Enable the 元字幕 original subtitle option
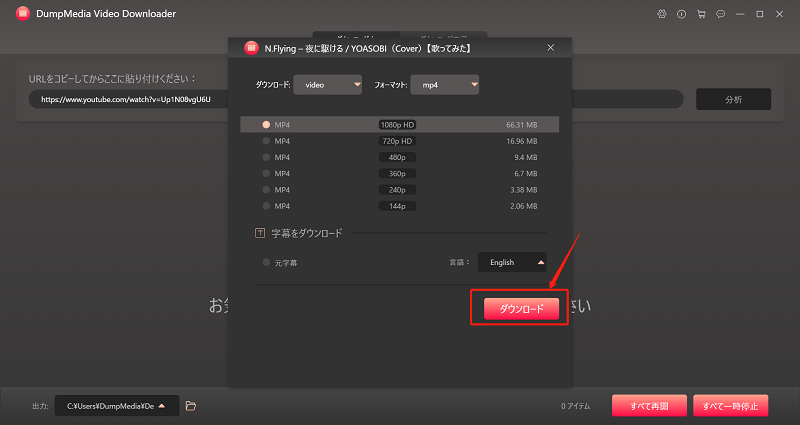 click(266, 262)
